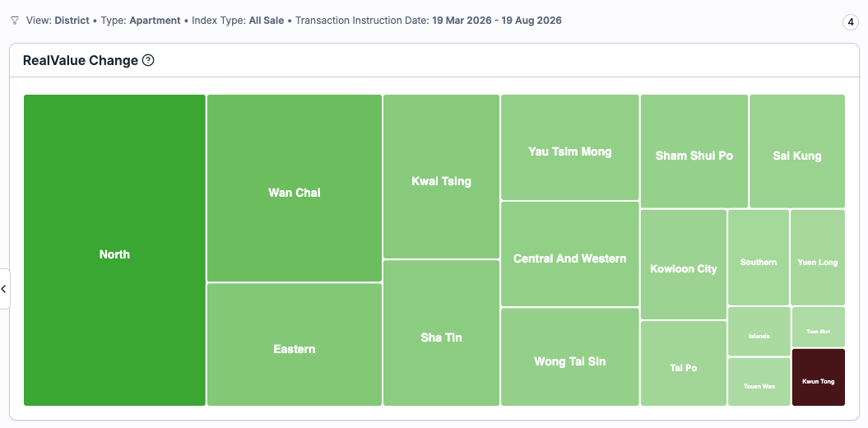Click the Tai Po district tile
Viewport: 868px width, 428px height.
(684, 363)
